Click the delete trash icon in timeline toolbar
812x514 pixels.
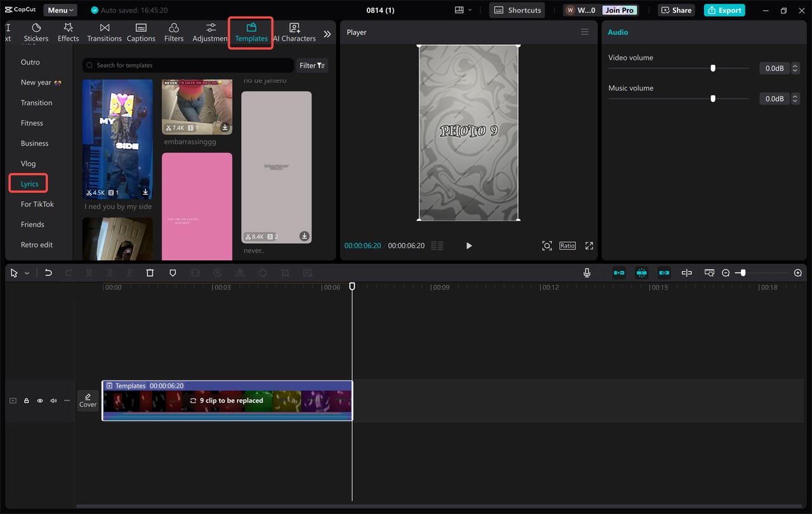click(x=150, y=273)
